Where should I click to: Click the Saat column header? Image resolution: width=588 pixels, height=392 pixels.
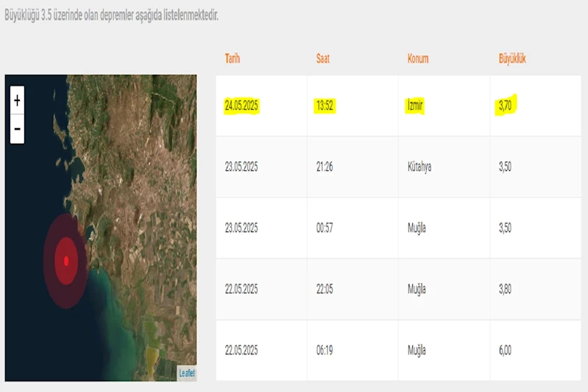(323, 58)
